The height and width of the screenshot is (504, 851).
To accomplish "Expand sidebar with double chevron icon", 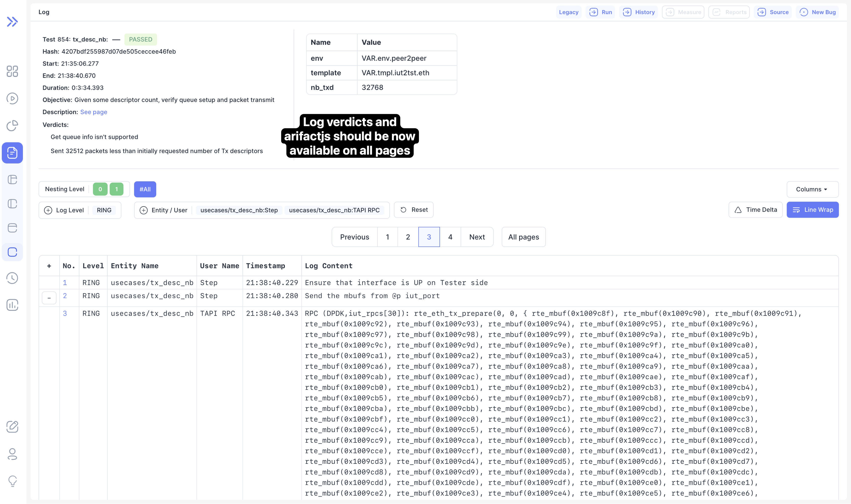I will tap(12, 22).
